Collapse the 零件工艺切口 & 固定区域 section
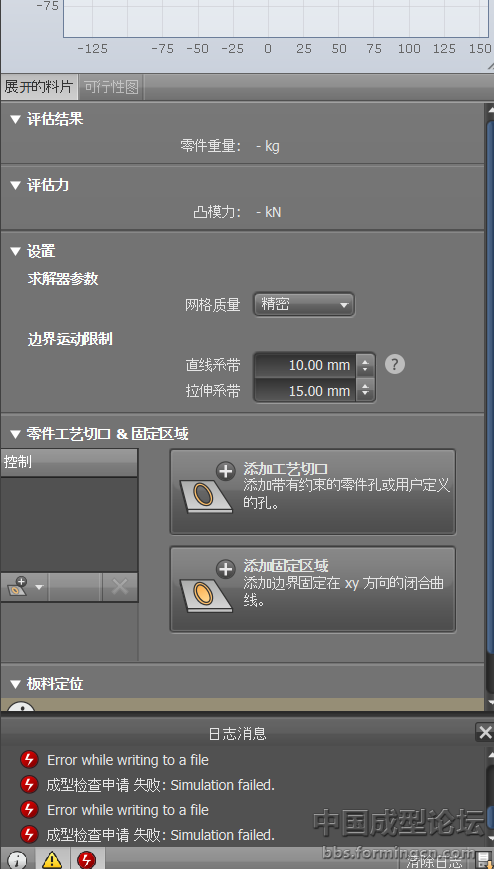 16,433
